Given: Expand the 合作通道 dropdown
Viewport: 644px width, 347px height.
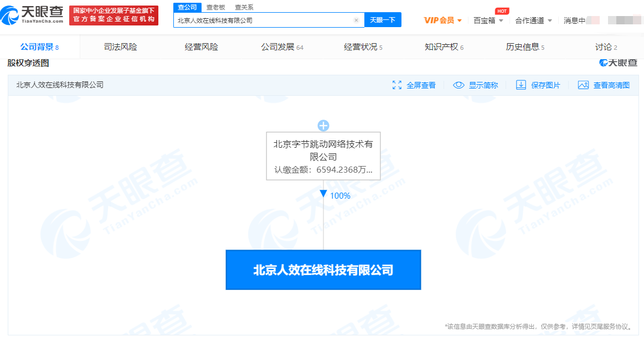Looking at the screenshot, I should 533,20.
